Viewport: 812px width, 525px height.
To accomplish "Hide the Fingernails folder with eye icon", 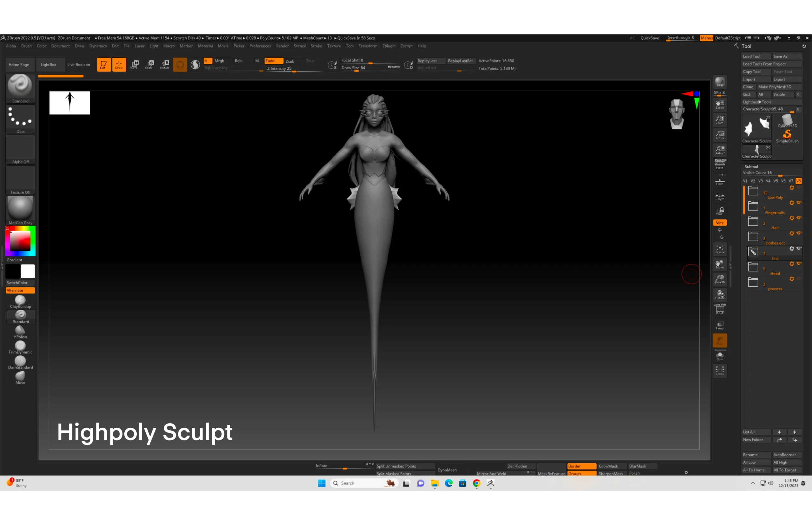I will (799, 203).
